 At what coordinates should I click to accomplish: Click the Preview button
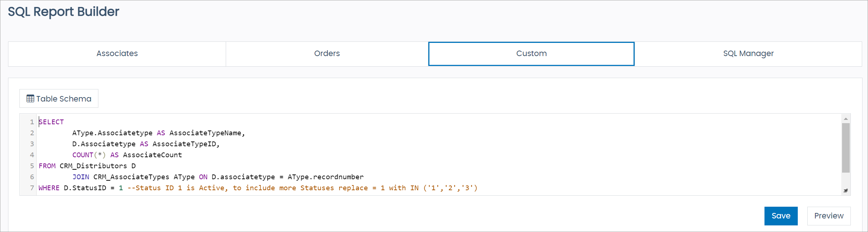pos(829,216)
